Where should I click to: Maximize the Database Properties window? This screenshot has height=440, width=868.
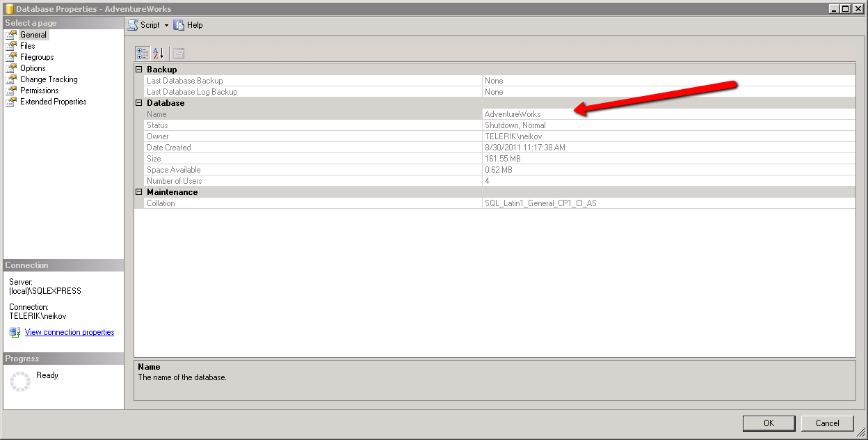(x=845, y=9)
